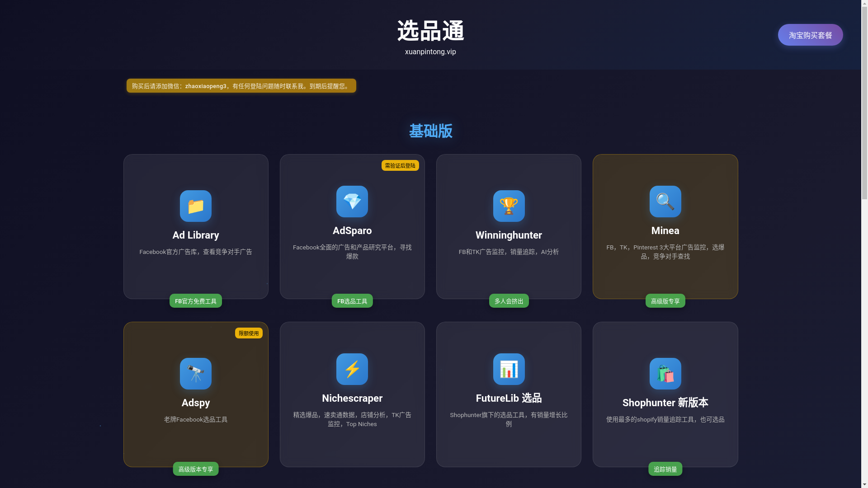Open the Shophunter 新版本 title

(665, 403)
